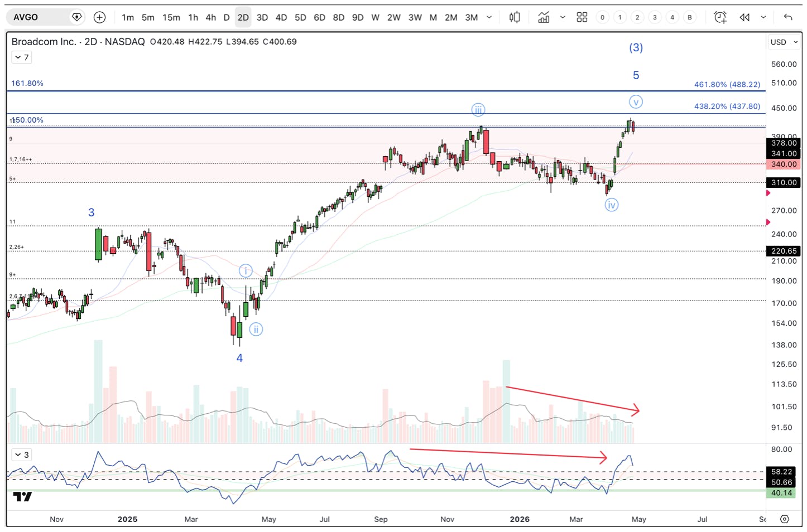The image size is (807, 532).
Task: Click the 438.20% (437.80) Fibonacci label
Action: coord(727,106)
